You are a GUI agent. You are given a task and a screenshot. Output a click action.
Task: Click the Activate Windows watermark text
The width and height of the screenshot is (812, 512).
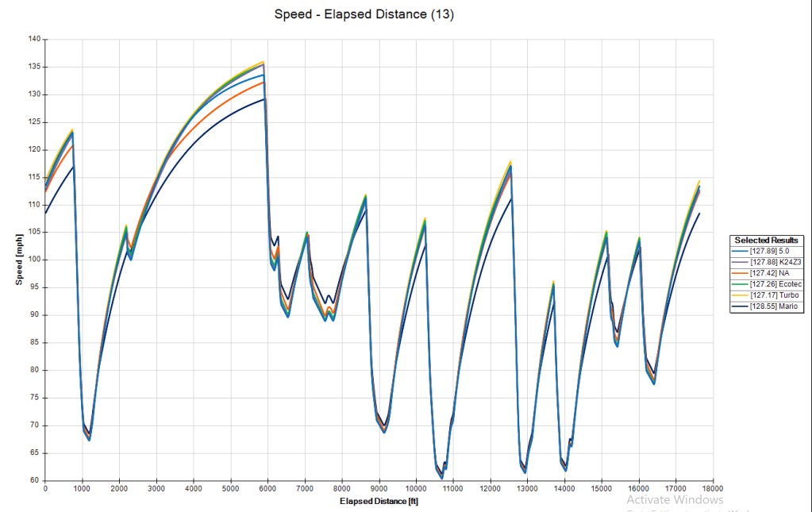coord(675,500)
